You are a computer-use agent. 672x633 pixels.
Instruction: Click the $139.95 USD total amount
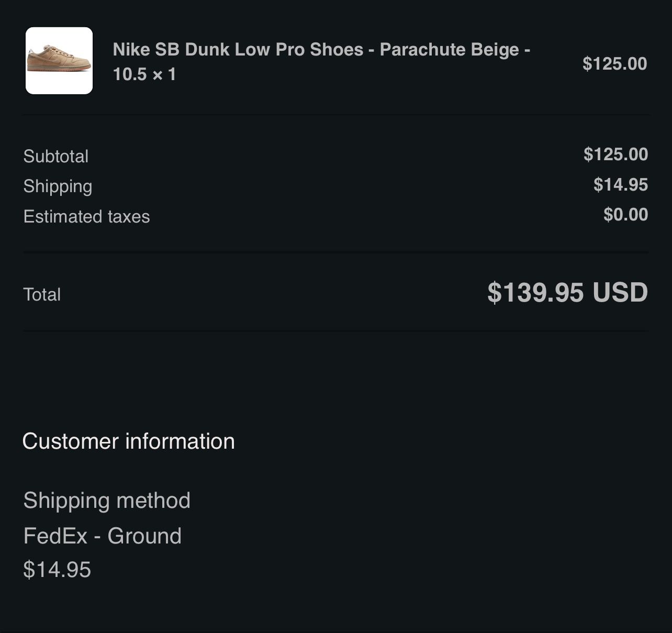point(567,293)
